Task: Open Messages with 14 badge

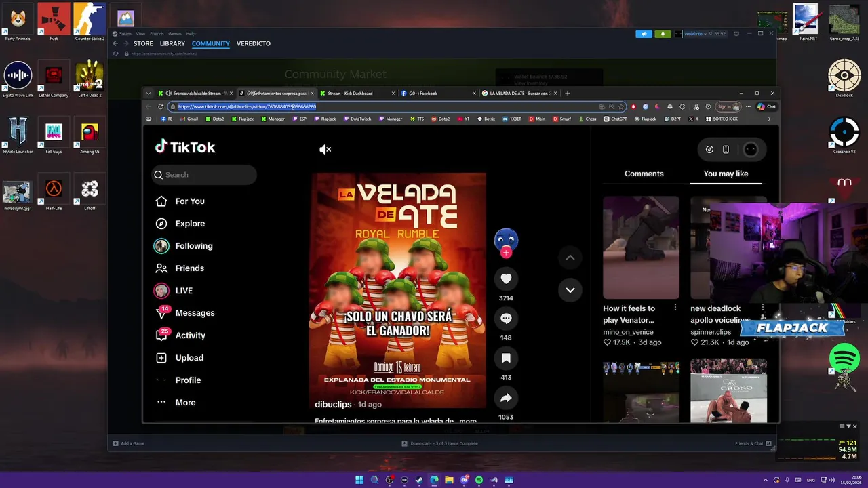Action: point(185,313)
